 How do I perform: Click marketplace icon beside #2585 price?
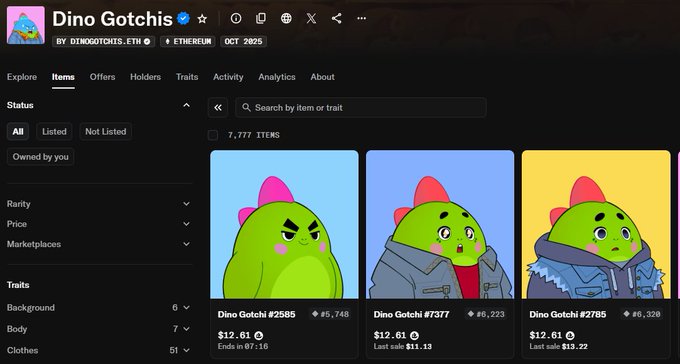point(258,335)
